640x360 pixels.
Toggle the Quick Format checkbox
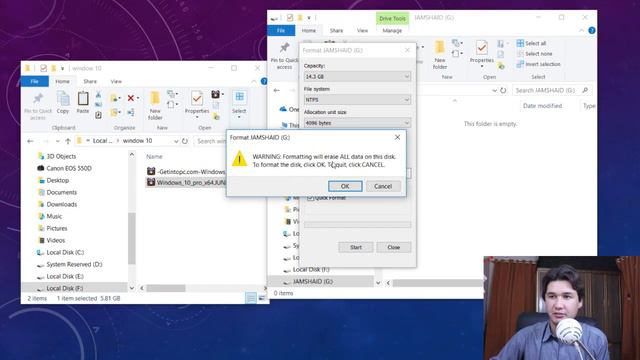(310, 198)
